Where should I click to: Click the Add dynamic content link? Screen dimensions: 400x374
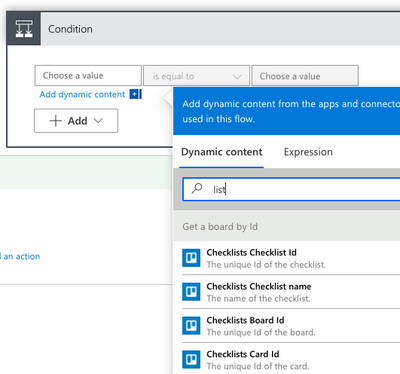82,95
